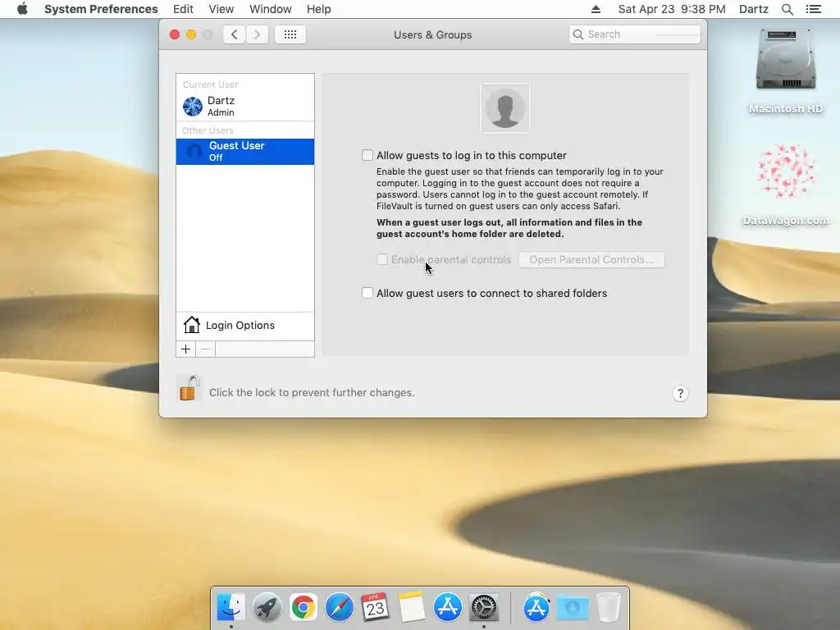Screen dimensions: 840x630
Task: Click the Search field in Users & Groups
Action: click(635, 34)
